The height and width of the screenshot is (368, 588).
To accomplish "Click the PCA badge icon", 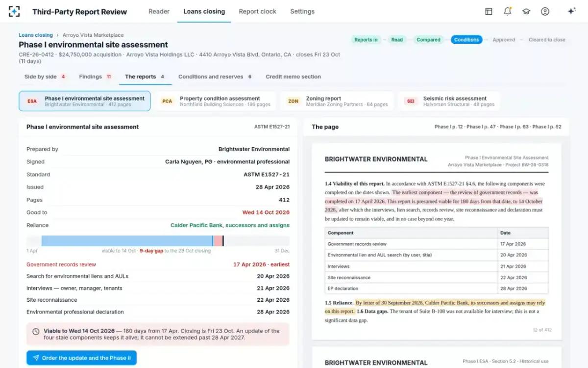I will pyautogui.click(x=167, y=101).
